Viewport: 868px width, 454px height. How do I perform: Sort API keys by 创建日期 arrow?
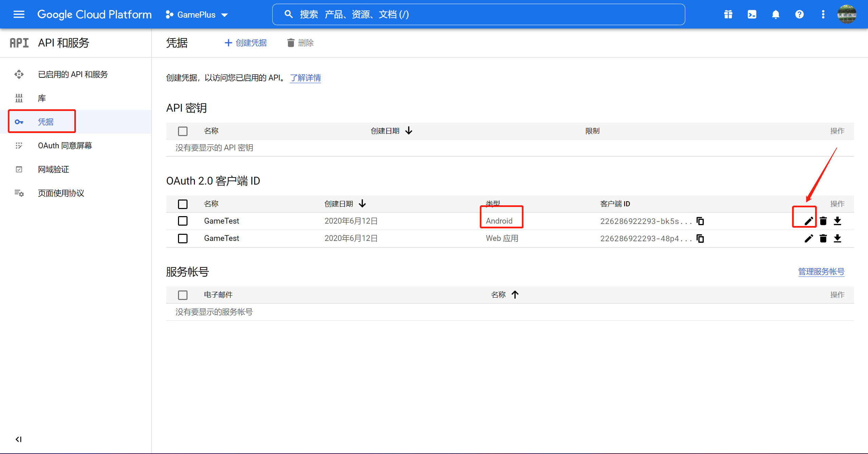click(x=409, y=131)
